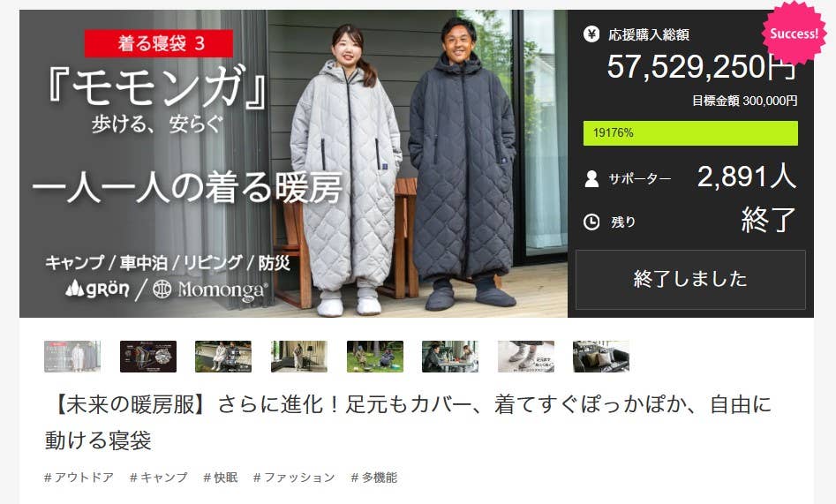The height and width of the screenshot is (504, 836).
Task: Click the Momonga brand logo
Action: pyautogui.click(x=209, y=290)
